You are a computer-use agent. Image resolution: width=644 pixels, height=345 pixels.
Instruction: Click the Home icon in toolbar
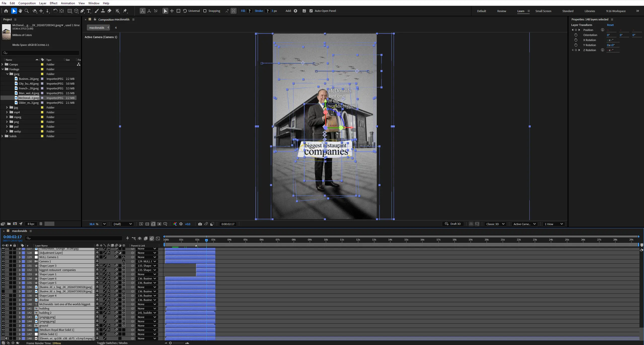tap(6, 11)
